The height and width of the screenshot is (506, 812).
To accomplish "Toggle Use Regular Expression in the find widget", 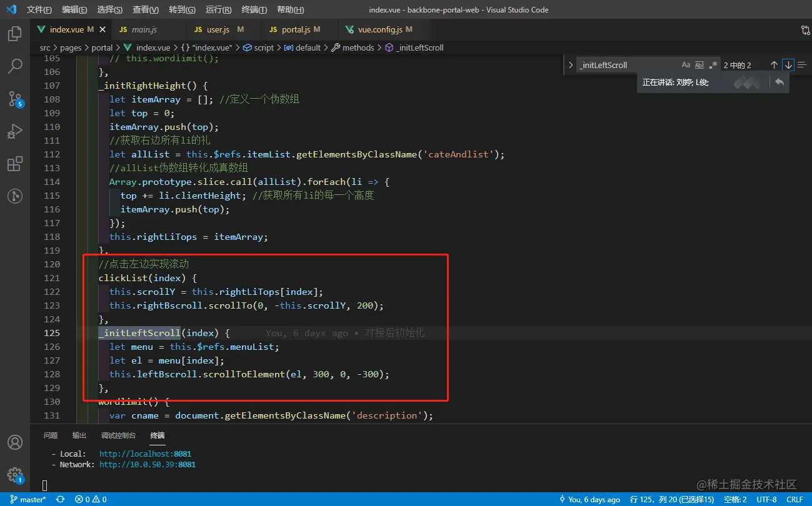I will point(713,65).
